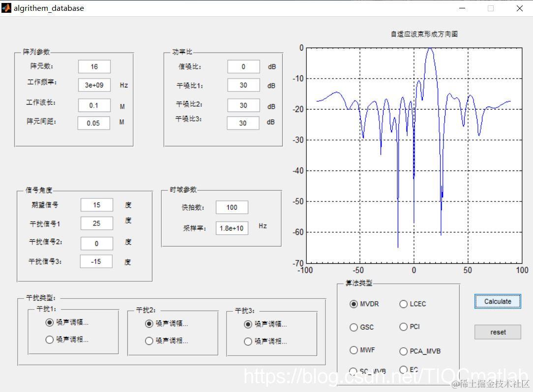Select the PCI algorithm

(x=404, y=327)
